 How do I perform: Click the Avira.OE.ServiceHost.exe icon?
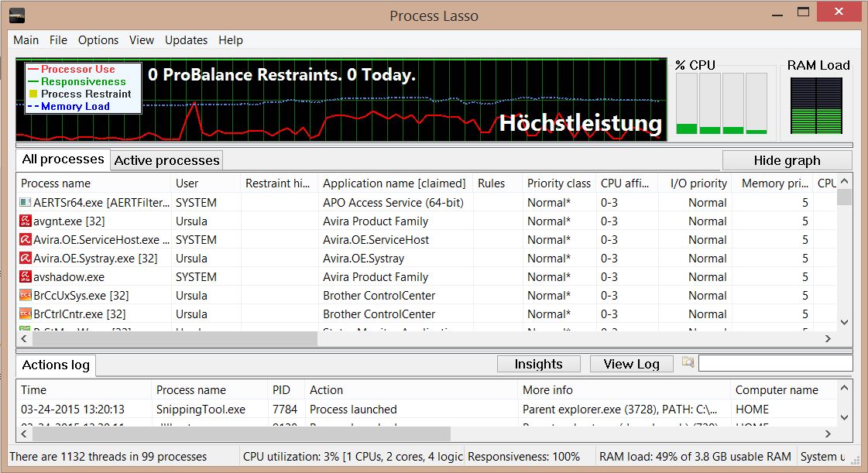click(26, 239)
